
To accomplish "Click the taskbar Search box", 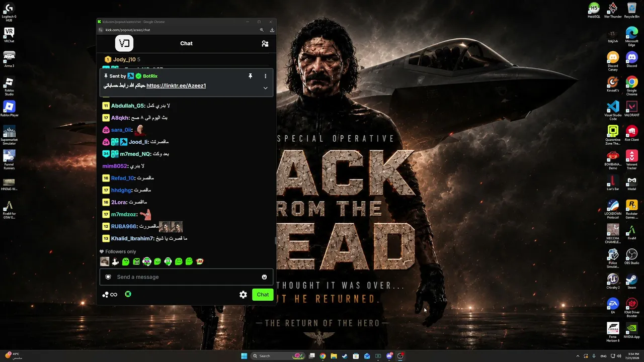I will click(x=278, y=356).
